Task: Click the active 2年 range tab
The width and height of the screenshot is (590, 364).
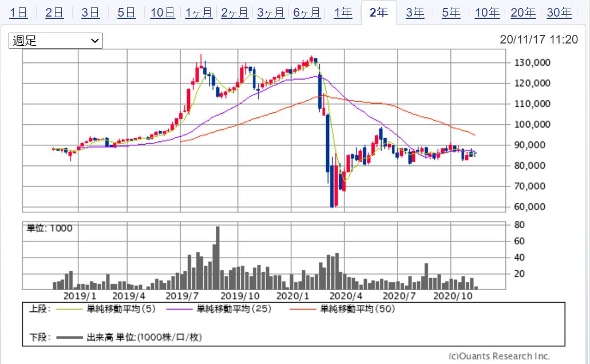Action: point(378,13)
